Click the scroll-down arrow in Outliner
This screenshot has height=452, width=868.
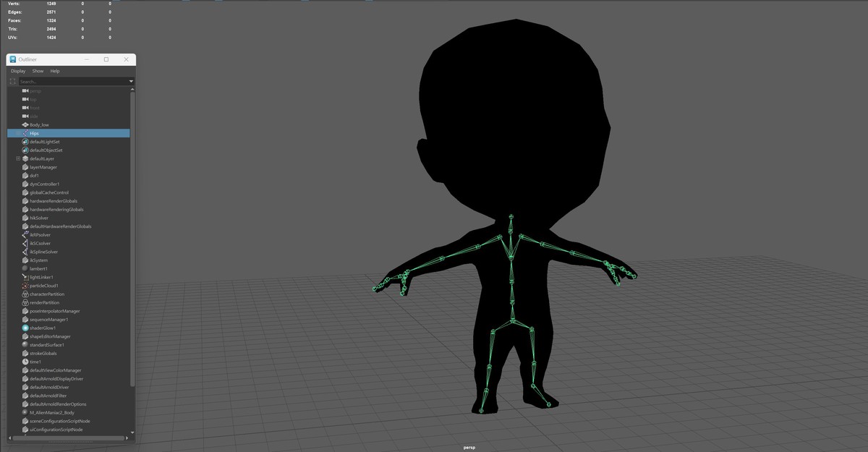[132, 432]
